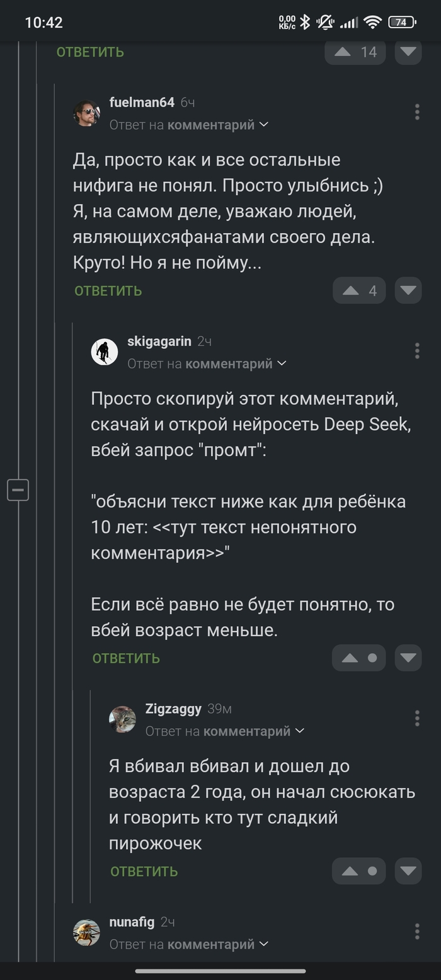Upvote Zigzaggy's comment
The width and height of the screenshot is (441, 980).
click(350, 871)
